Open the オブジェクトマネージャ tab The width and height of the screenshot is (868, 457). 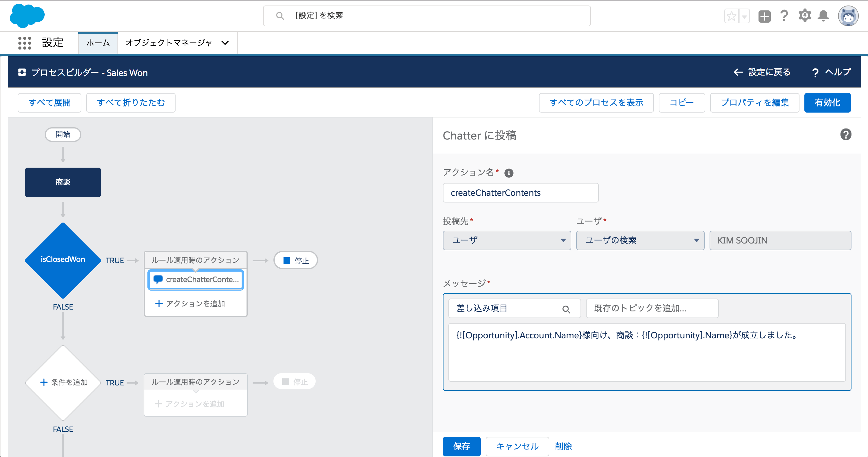[x=169, y=43]
